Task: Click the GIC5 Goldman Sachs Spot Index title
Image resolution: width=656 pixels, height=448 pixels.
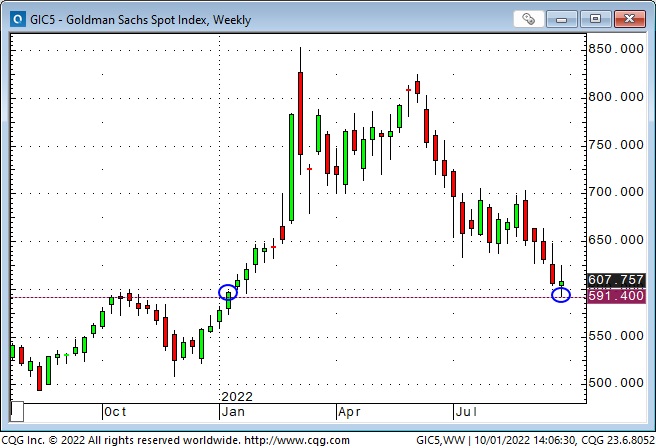Action: click(x=141, y=20)
